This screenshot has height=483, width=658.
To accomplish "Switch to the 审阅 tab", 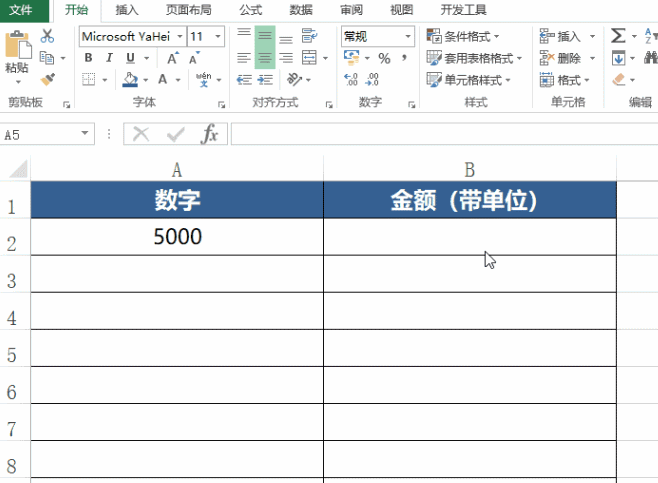I will 351,10.
